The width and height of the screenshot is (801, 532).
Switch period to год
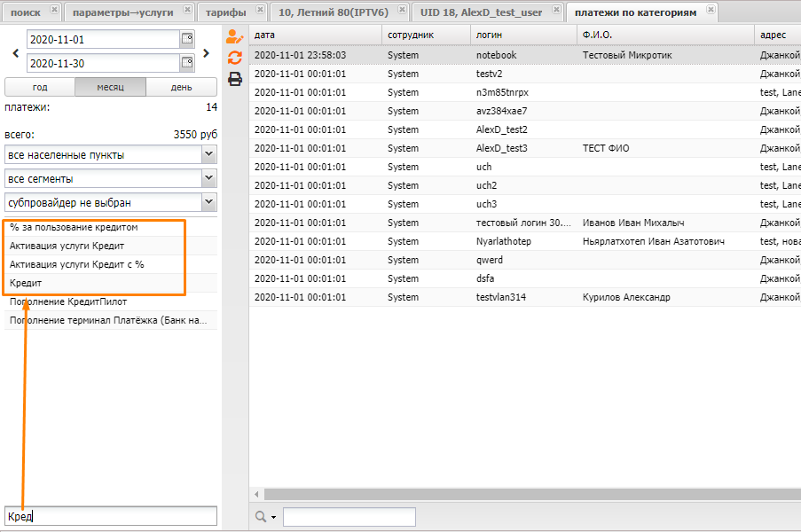tap(40, 88)
